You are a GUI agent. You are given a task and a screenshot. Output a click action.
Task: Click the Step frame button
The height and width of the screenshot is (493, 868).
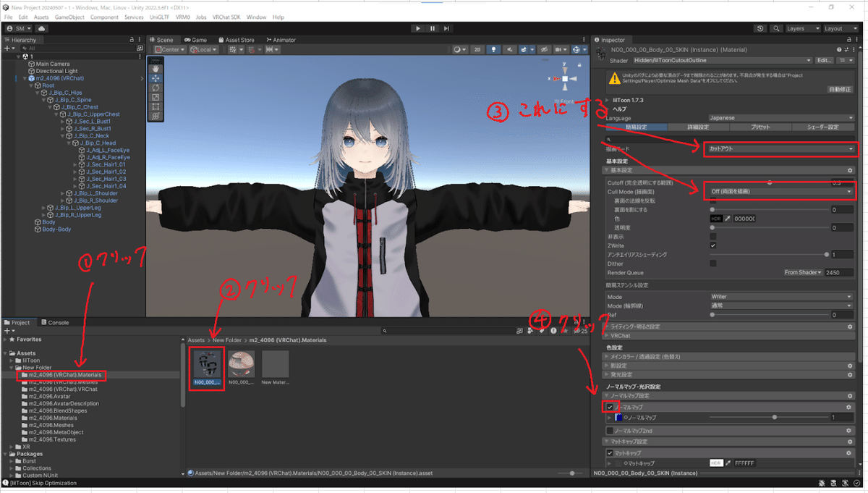point(447,28)
